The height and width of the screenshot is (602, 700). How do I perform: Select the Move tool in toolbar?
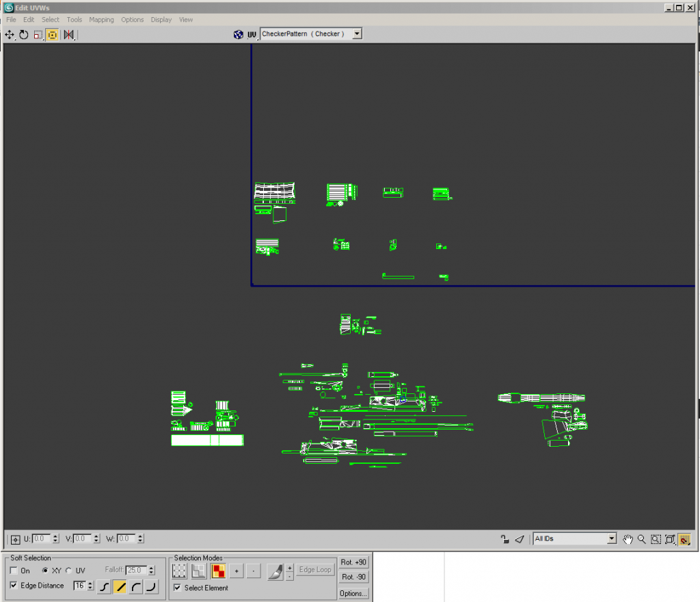coord(10,34)
